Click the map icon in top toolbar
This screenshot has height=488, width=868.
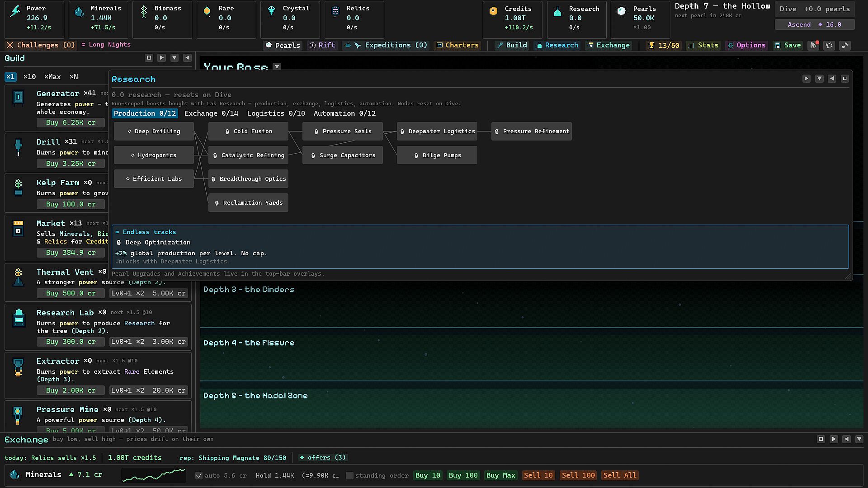[829, 45]
